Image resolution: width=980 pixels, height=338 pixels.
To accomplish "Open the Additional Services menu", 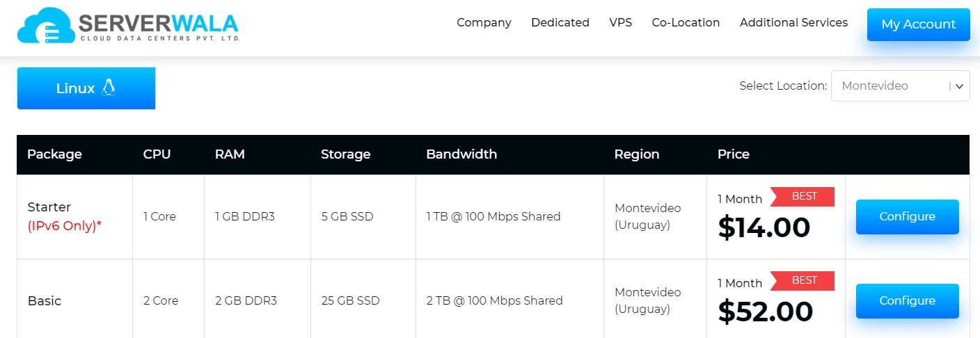I will 793,22.
